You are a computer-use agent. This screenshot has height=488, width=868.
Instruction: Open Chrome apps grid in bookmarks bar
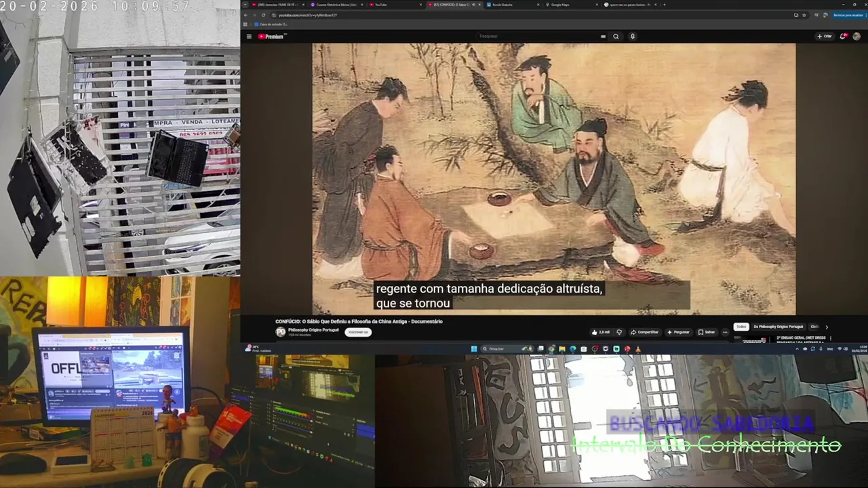point(245,24)
